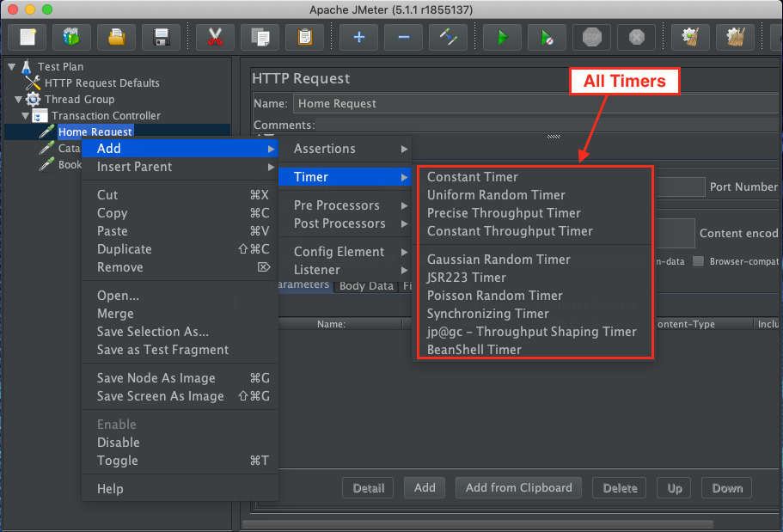Collapse the Thread Group tree node
783x532 pixels.
[18, 100]
